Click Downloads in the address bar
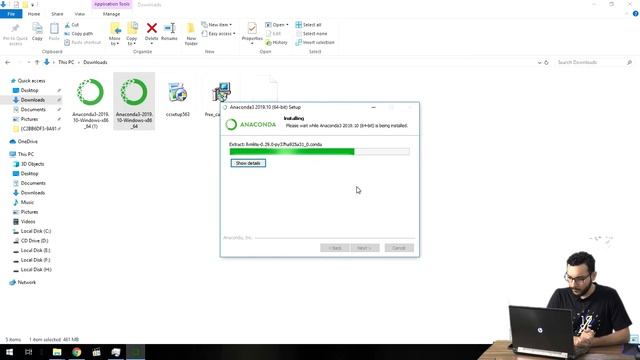Screen dimensions: 640x360 95,62
